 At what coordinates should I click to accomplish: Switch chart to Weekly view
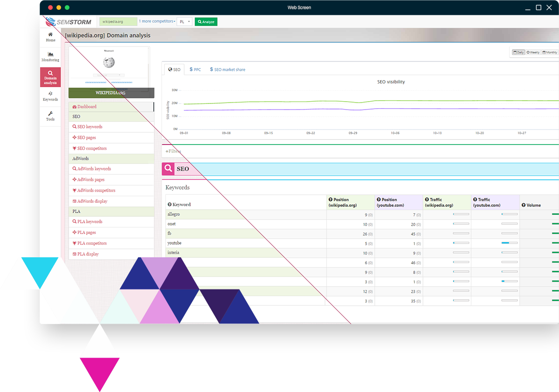pos(533,52)
